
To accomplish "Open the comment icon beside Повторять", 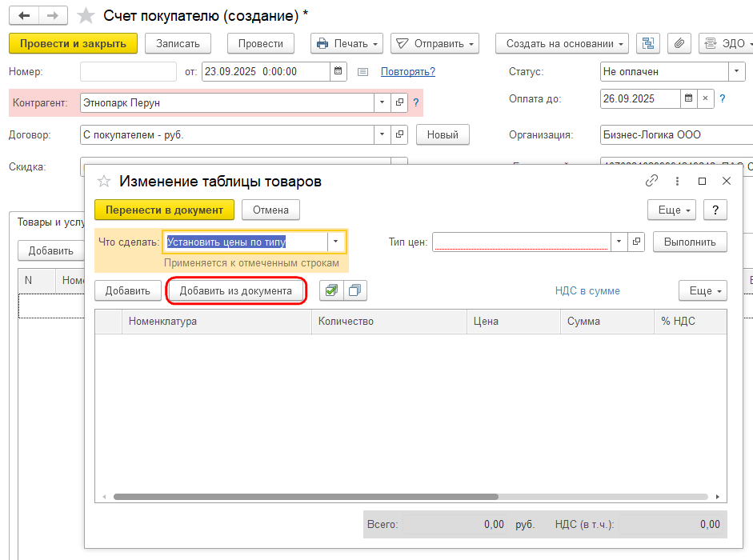I will (x=363, y=72).
